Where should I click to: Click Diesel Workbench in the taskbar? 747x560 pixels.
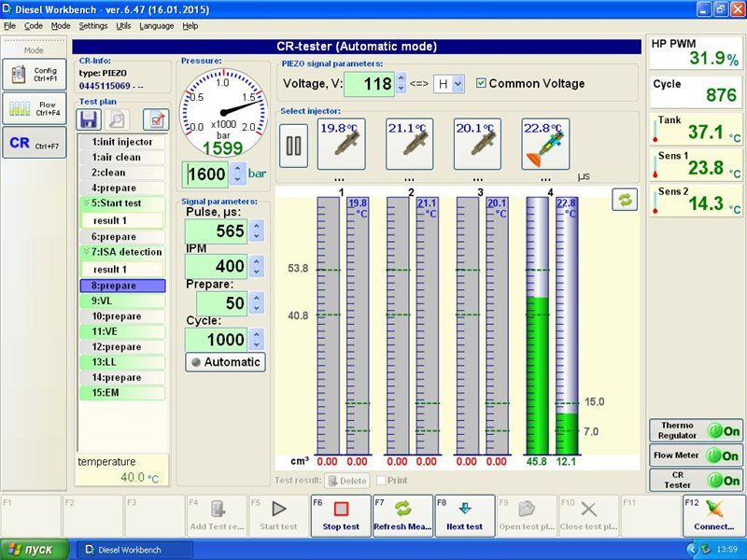click(x=135, y=550)
